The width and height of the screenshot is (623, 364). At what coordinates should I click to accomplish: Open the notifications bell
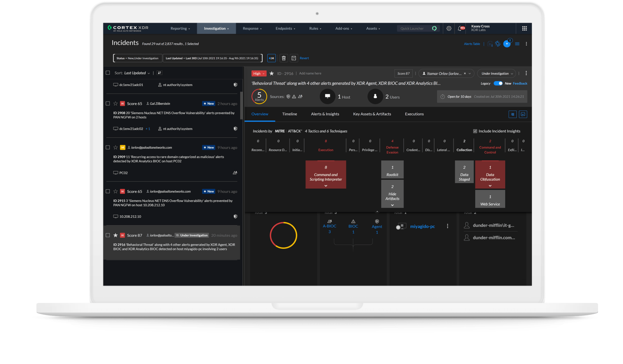click(460, 29)
